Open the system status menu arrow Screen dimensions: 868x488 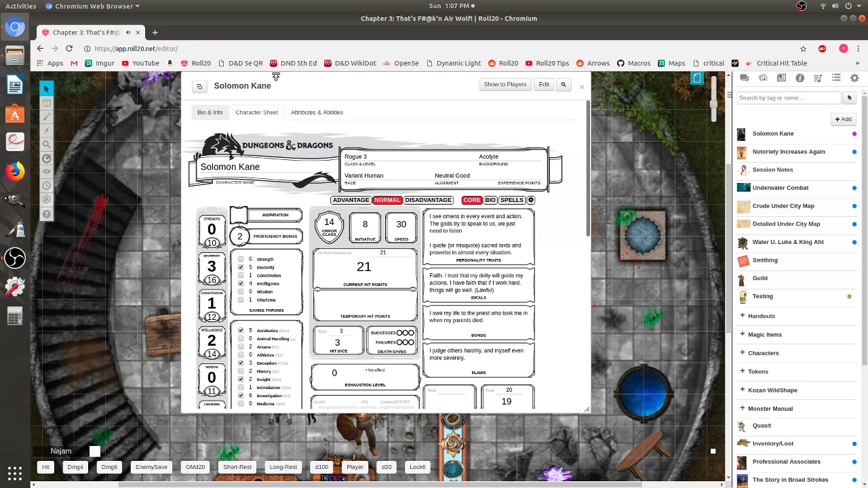point(859,6)
